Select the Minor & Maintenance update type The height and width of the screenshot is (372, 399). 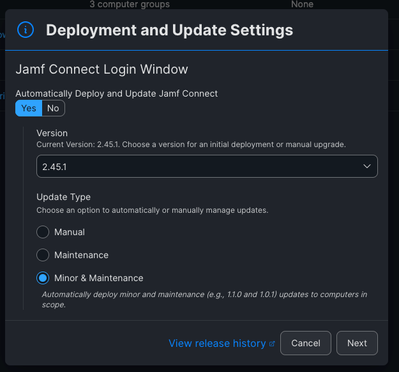pos(43,278)
